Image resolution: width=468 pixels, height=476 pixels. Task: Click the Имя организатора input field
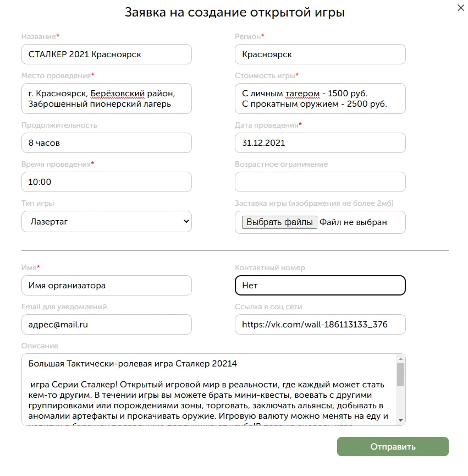(107, 286)
